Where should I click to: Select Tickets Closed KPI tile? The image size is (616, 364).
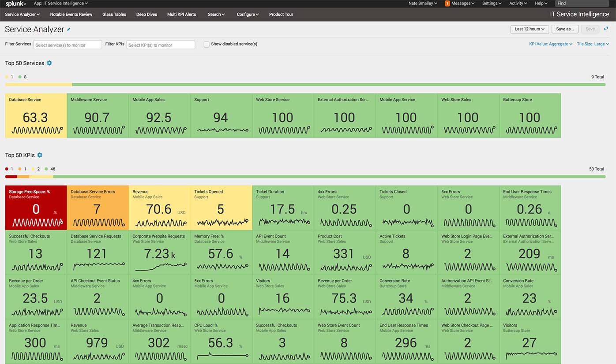(406, 208)
